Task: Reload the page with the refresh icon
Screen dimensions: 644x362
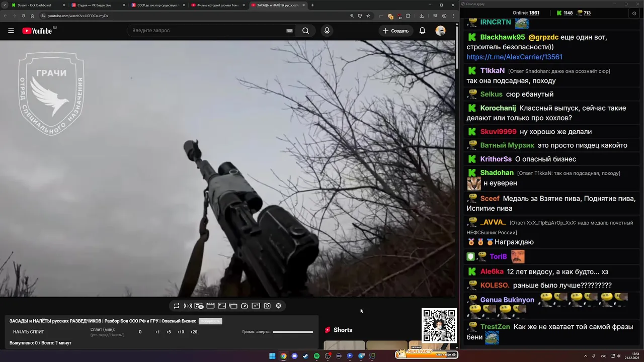Action: pyautogui.click(x=23, y=16)
